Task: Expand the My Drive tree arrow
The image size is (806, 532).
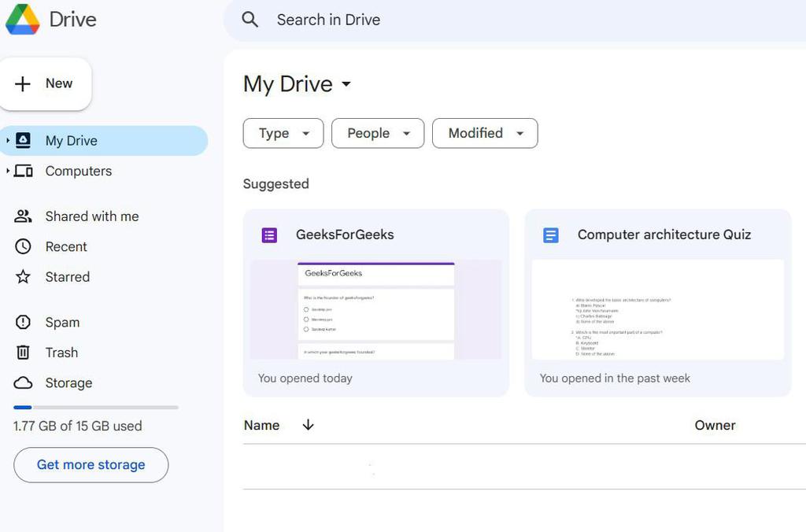Action: (x=8, y=141)
